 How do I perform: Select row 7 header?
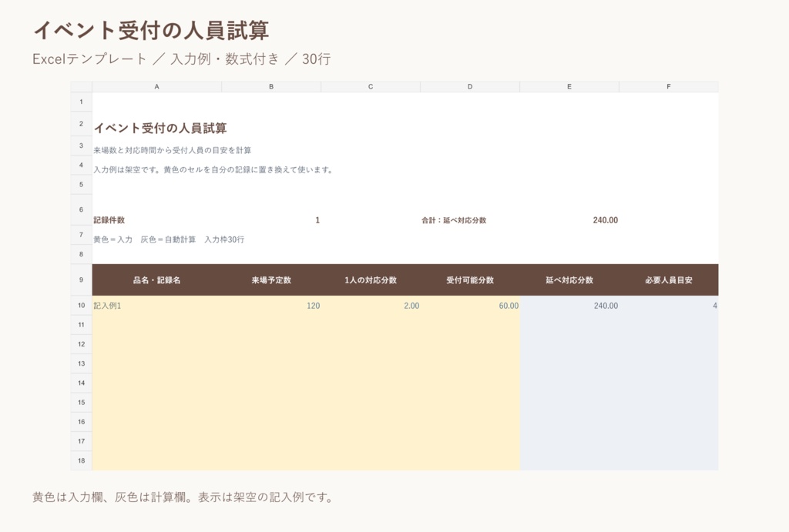coord(81,235)
